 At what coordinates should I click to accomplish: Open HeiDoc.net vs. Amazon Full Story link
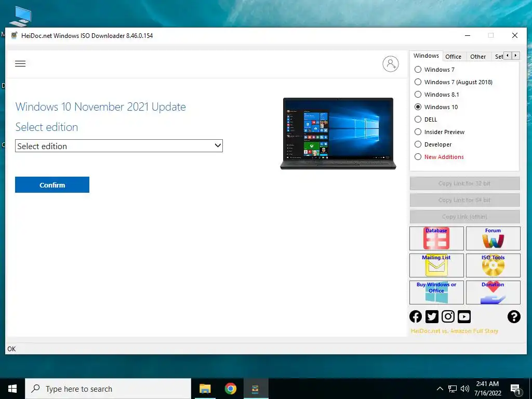[454, 331]
